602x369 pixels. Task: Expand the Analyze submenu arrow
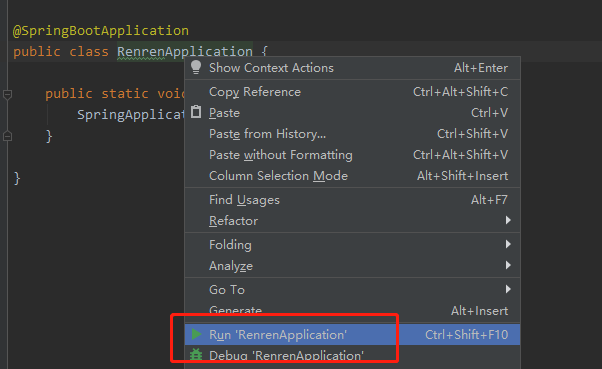(x=508, y=265)
